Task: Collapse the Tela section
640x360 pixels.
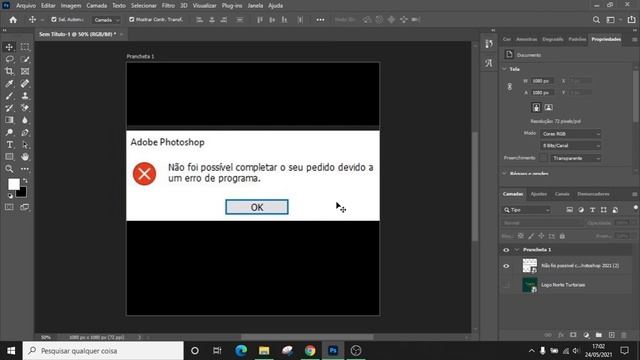Action: [504, 69]
